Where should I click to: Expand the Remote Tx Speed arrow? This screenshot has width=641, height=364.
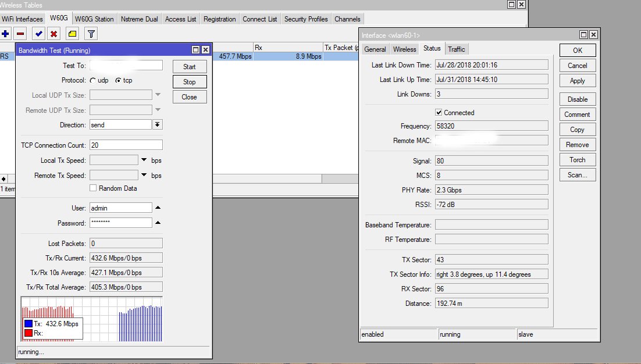click(x=144, y=175)
